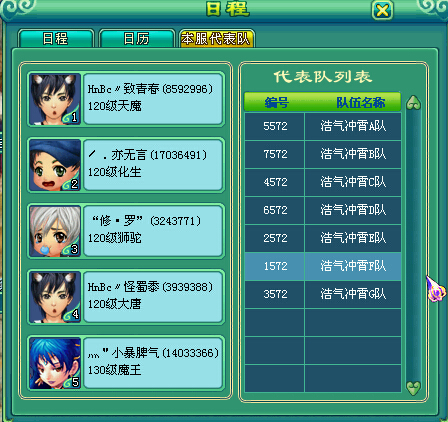Click the white-haired avatar numbered 3
The height and width of the screenshot is (422, 448).
point(55,231)
